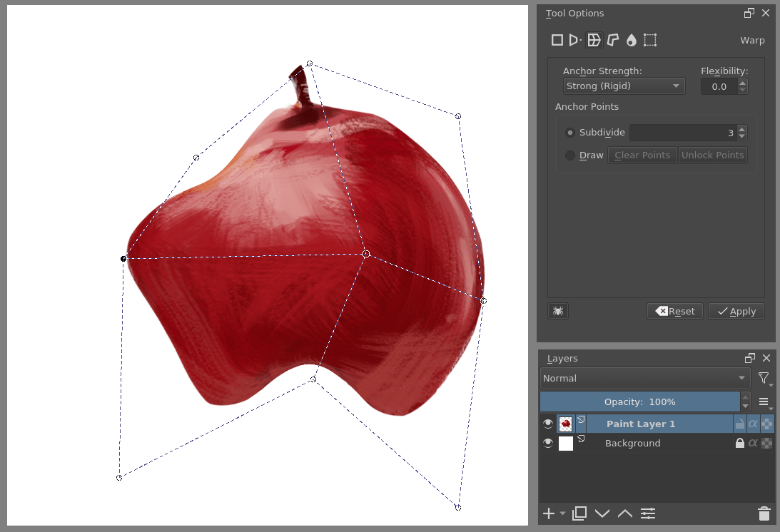Open the Anchor Strength dropdown
This screenshot has width=780, height=532.
(623, 86)
